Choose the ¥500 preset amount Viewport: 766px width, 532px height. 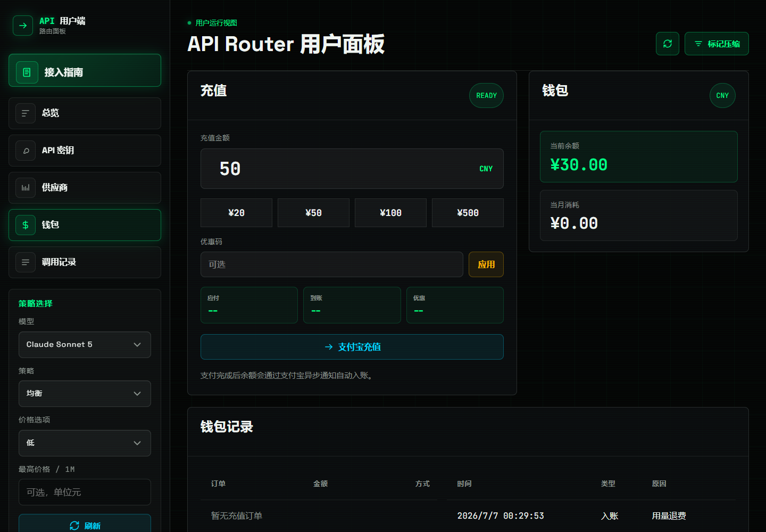point(468,213)
